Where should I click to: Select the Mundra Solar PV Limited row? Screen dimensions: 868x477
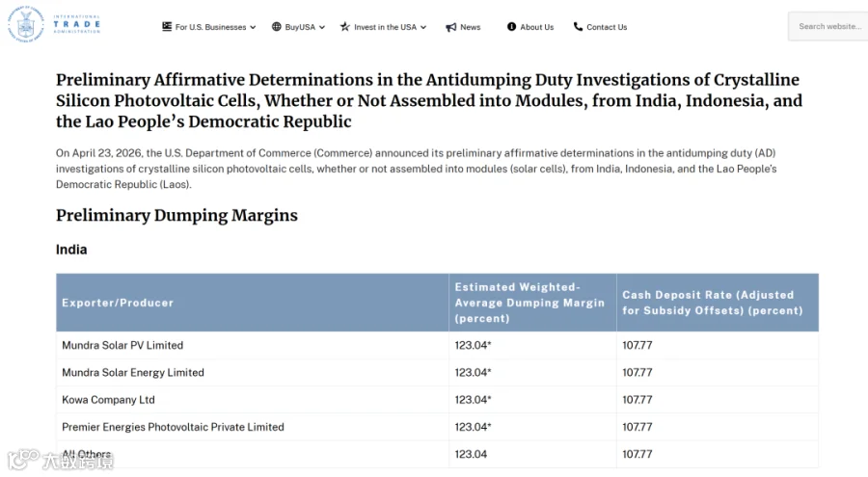pos(437,345)
